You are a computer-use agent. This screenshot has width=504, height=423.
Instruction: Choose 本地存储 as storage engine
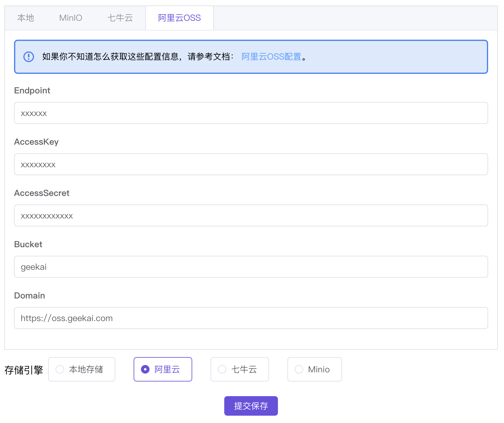82,369
